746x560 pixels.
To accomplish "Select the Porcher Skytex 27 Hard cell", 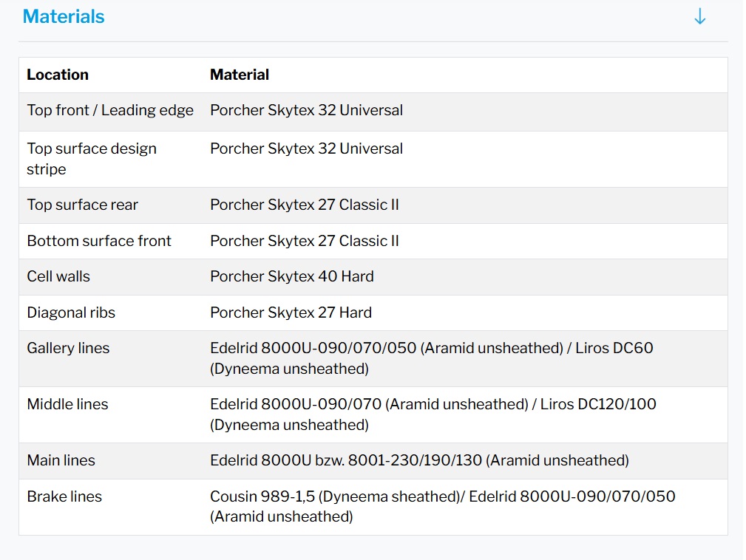I will [291, 313].
